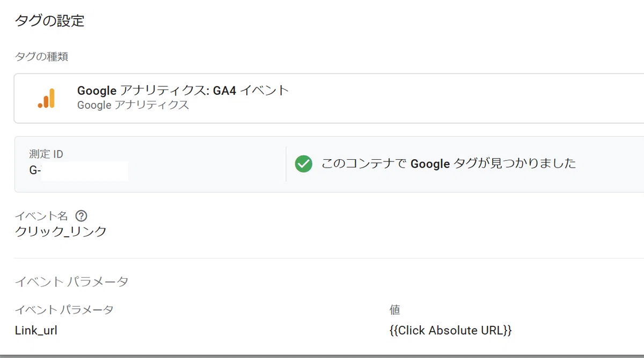
Task: Click the measurement ID info panel
Action: click(x=329, y=164)
